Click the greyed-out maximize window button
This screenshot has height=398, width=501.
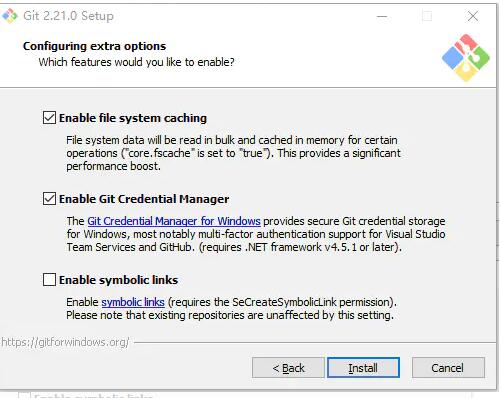click(x=427, y=16)
